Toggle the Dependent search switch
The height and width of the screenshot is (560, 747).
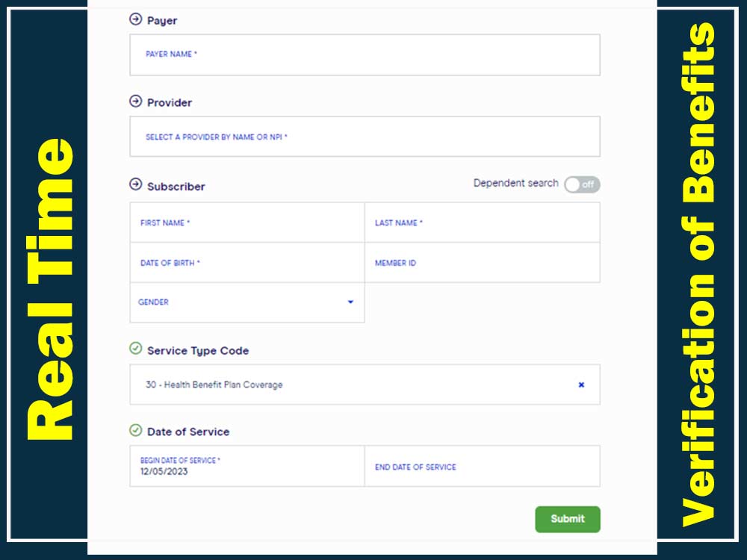pyautogui.click(x=582, y=184)
